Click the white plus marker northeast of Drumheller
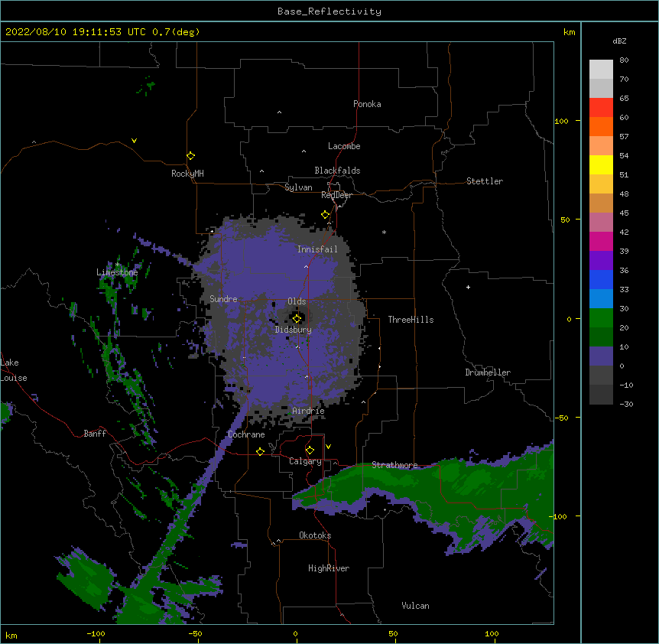The image size is (659, 644). tap(468, 287)
